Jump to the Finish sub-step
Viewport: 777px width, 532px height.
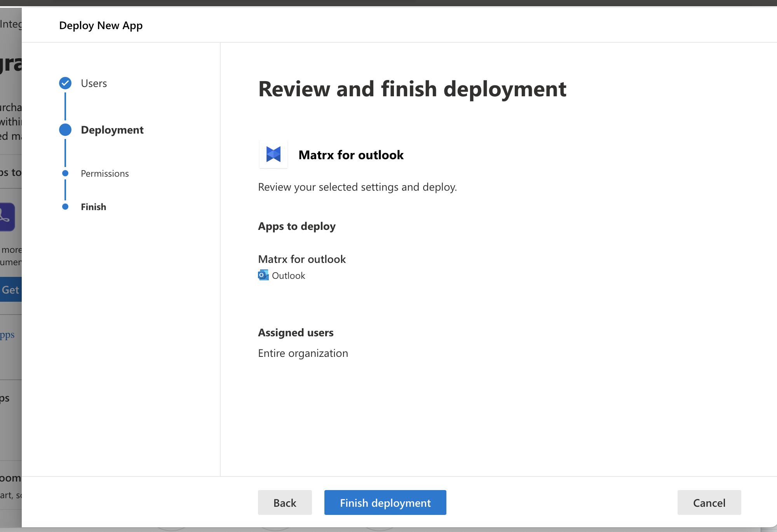(x=93, y=207)
